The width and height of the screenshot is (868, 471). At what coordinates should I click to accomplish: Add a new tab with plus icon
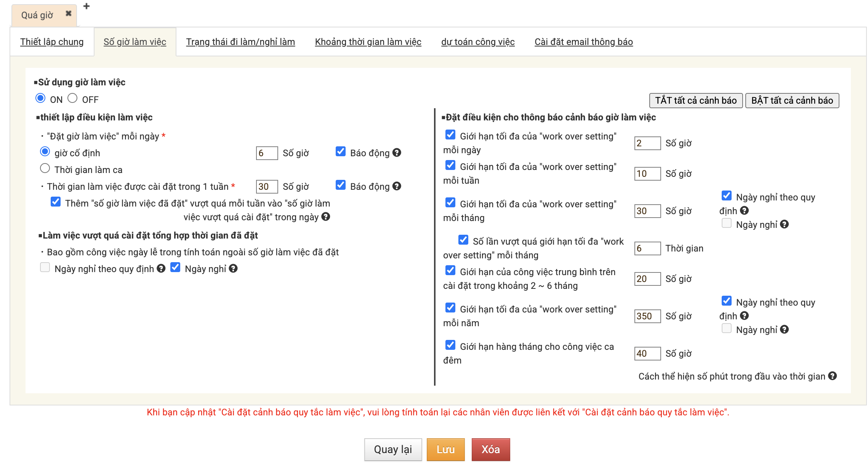point(86,6)
